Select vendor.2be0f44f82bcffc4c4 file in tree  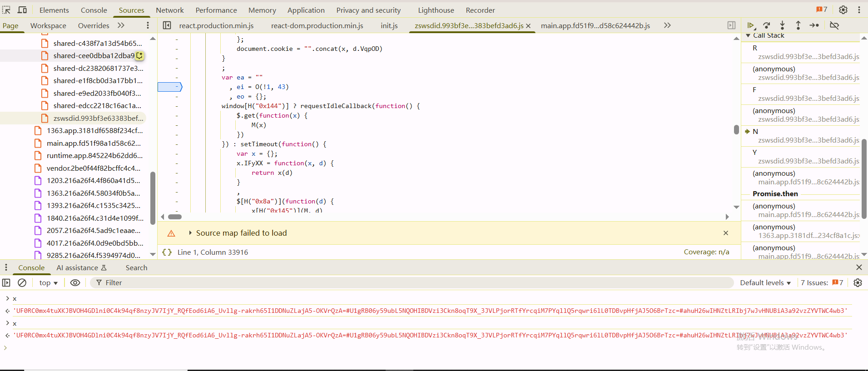(93, 168)
